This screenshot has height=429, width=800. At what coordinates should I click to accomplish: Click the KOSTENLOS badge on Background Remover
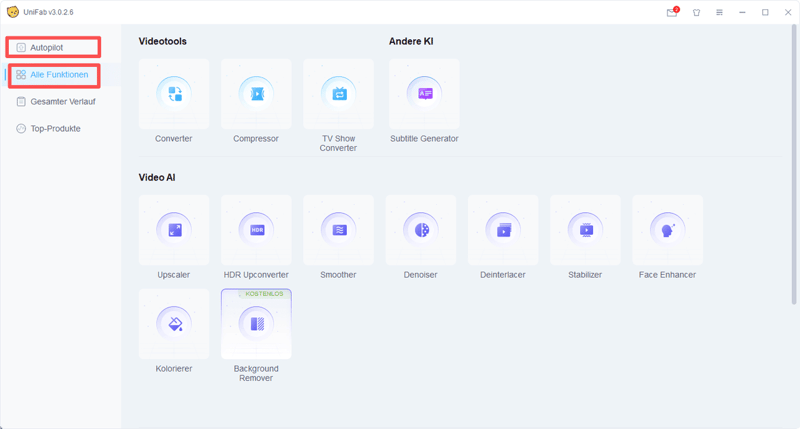tap(264, 294)
